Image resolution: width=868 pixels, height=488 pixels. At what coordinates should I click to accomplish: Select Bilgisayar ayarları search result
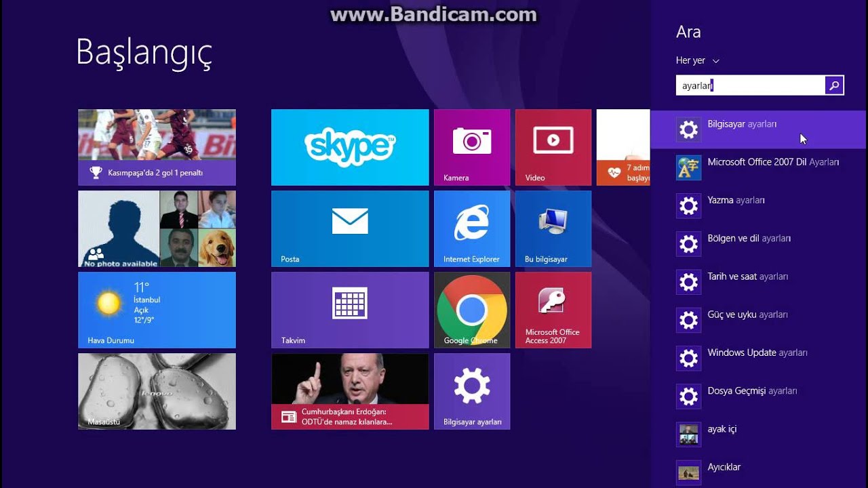tap(759, 129)
